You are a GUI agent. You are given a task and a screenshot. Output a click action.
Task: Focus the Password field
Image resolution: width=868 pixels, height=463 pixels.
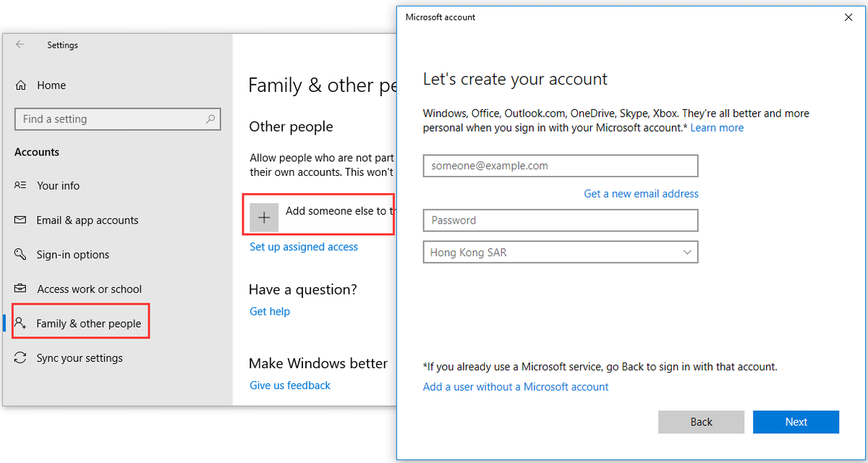560,221
